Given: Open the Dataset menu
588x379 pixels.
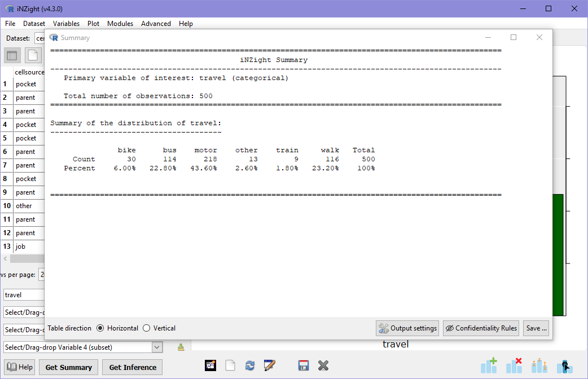Looking at the screenshot, I should point(34,24).
